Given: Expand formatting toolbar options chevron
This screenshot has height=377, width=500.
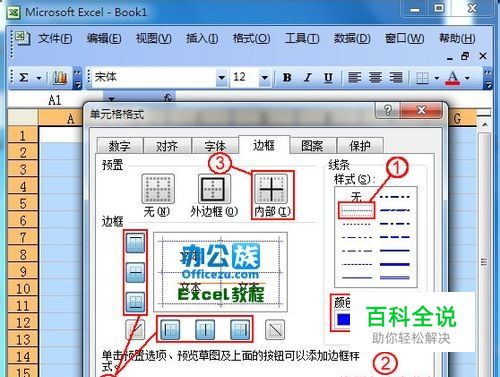Looking at the screenshot, I should pyautogui.click(x=488, y=79).
